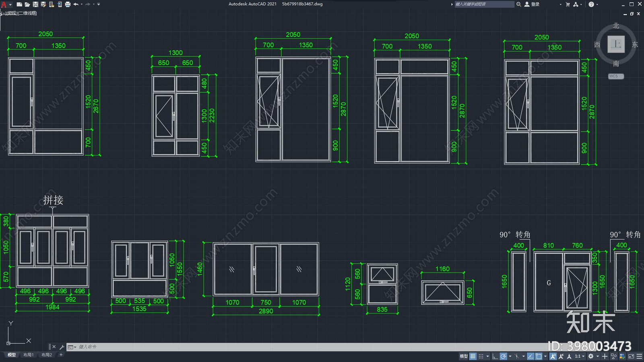Expand Redo history dropdown arrow
The width and height of the screenshot is (644, 362).
click(94, 4)
